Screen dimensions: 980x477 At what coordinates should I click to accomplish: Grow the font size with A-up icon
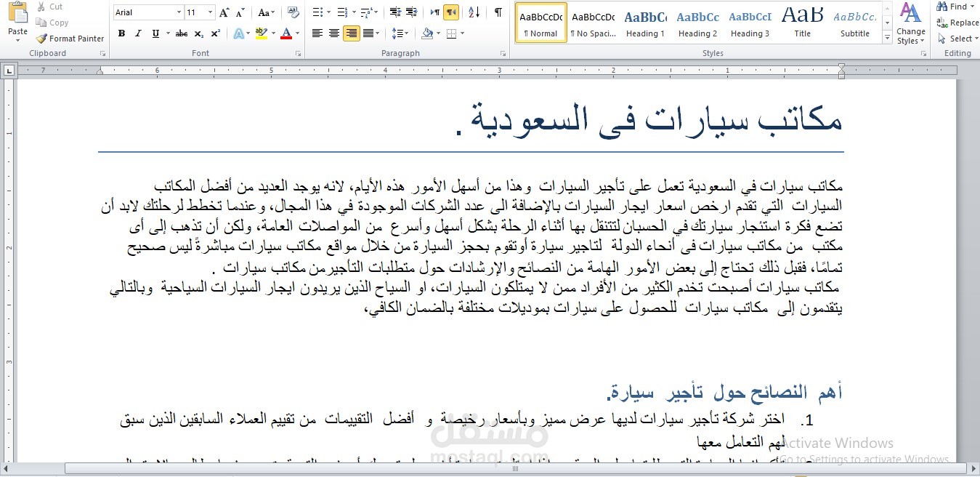224,12
